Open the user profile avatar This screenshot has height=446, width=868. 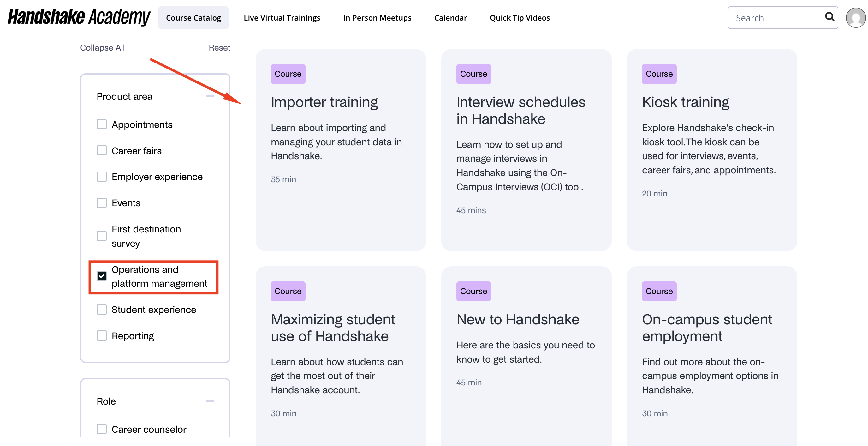click(856, 17)
